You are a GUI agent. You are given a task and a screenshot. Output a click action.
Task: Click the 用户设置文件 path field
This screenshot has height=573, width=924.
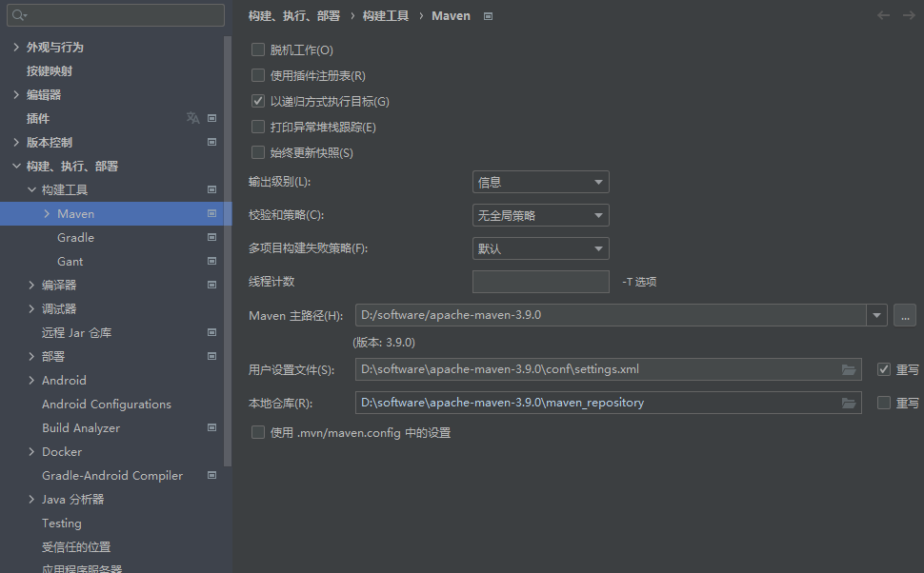coord(608,369)
